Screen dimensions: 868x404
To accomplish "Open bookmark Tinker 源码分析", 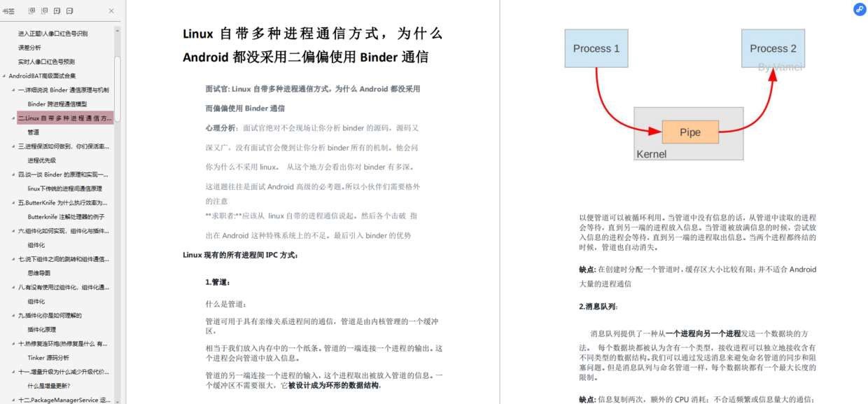I will (x=48, y=358).
